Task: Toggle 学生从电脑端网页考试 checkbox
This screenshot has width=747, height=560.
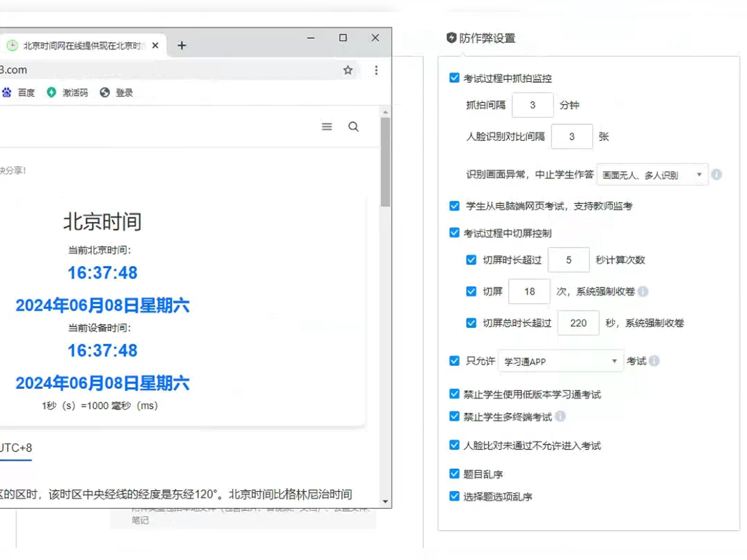Action: click(454, 206)
